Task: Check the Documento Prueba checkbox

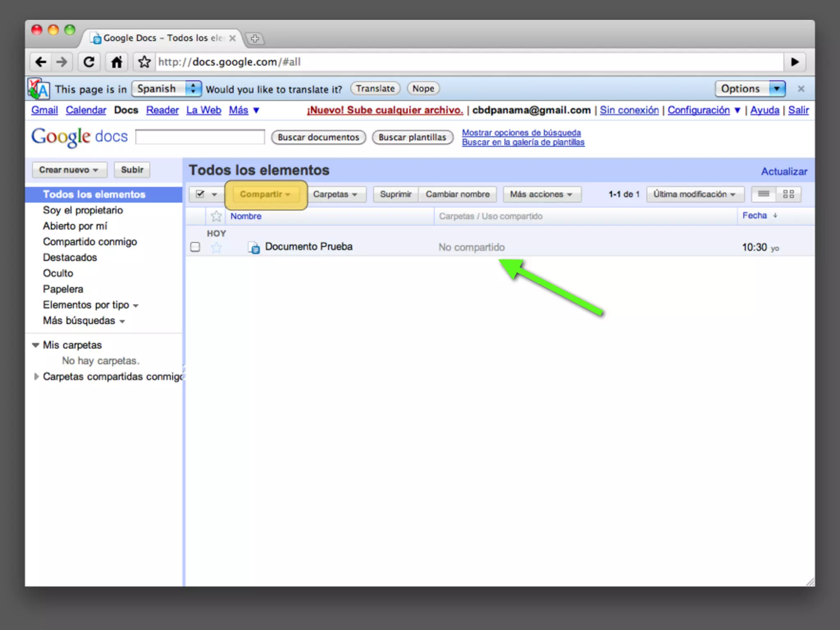Action: [195, 247]
